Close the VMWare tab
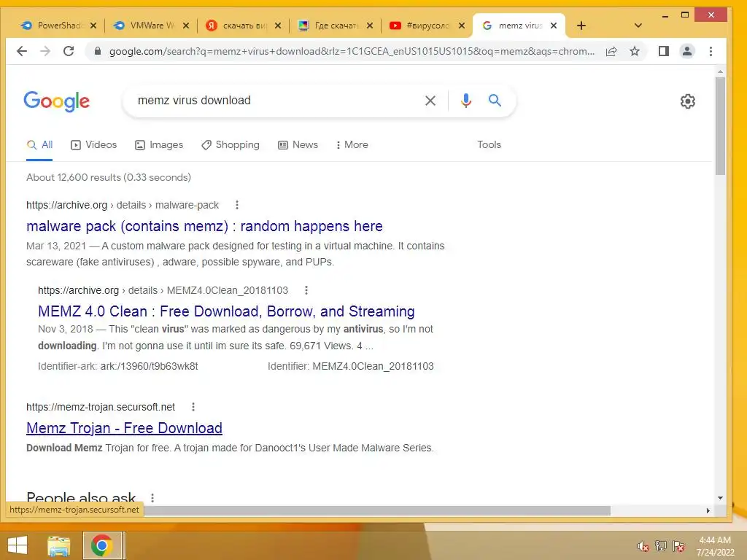 point(186,26)
